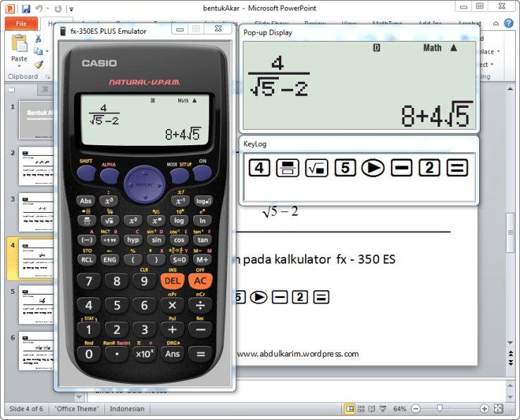Click the Indonesian language indicator
The height and width of the screenshot is (420, 520).
(x=127, y=409)
